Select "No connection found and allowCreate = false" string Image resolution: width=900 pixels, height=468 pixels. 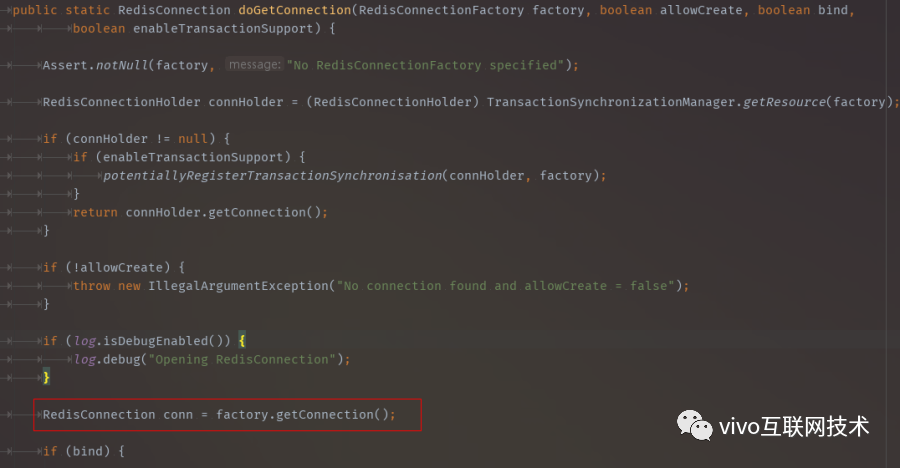coord(505,285)
